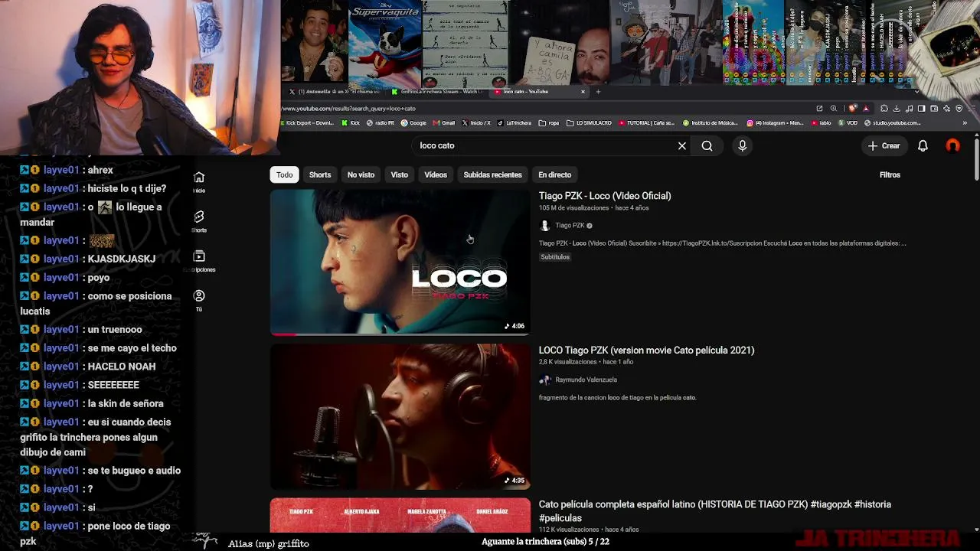This screenshot has height=551, width=980.
Task: Open 'Tiago PZK - Loco (Video Oficial)' title
Action: [605, 196]
